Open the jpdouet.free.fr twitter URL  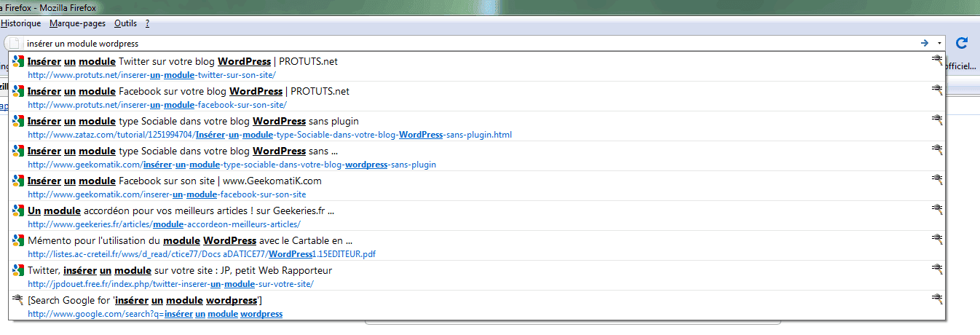[170, 284]
